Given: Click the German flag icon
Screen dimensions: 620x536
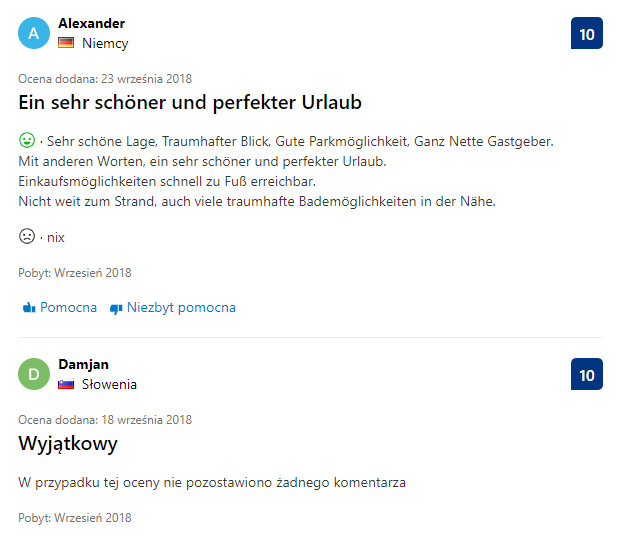Looking at the screenshot, I should (66, 43).
